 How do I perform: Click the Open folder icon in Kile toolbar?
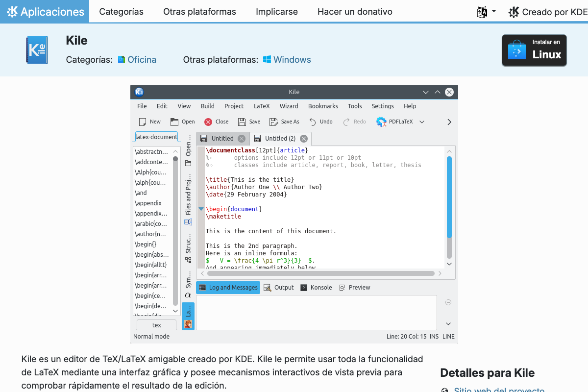click(x=174, y=122)
